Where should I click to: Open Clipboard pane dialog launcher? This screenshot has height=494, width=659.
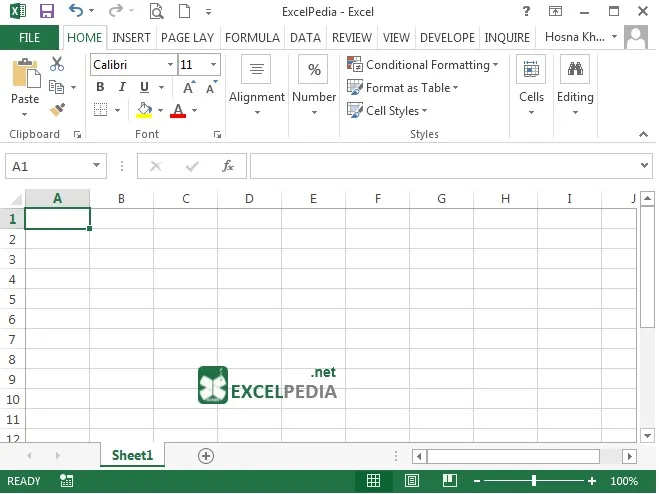77,135
